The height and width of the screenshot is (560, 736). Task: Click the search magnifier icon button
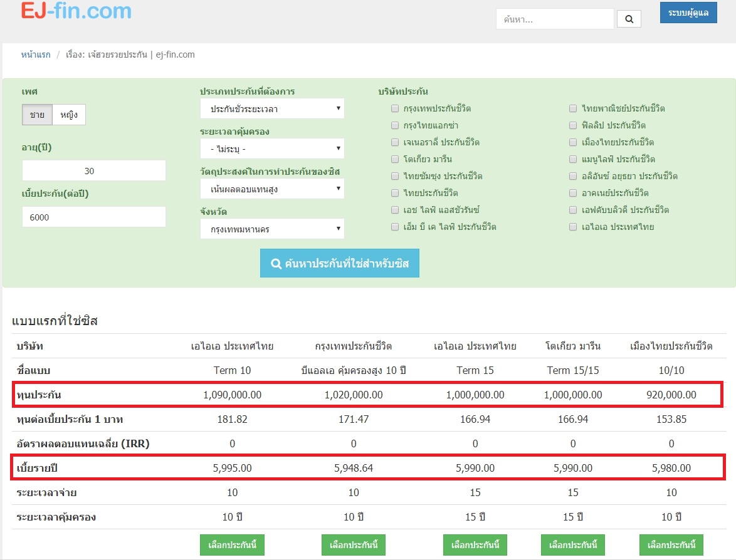tap(629, 19)
